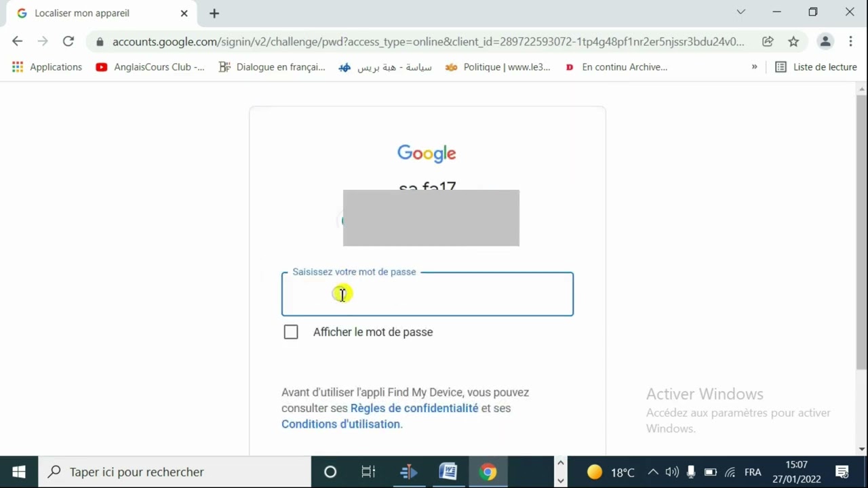Switch to Chrome on taskbar
Image resolution: width=868 pixels, height=488 pixels.
(488, 472)
